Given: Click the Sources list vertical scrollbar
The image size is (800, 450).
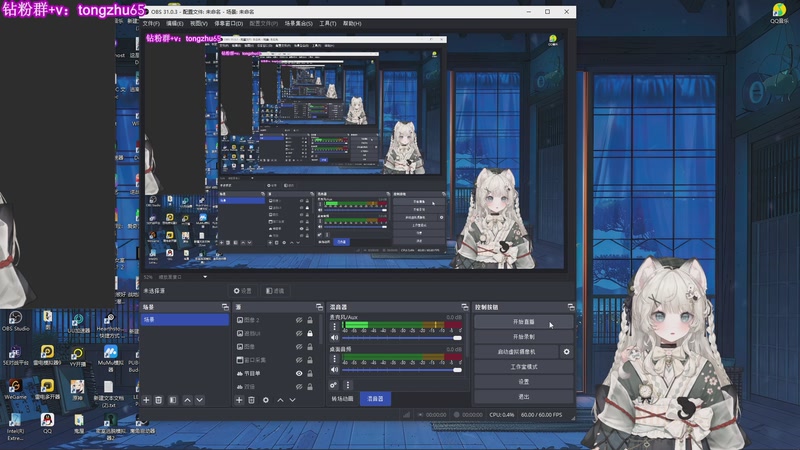Looking at the screenshot, I should (x=320, y=328).
